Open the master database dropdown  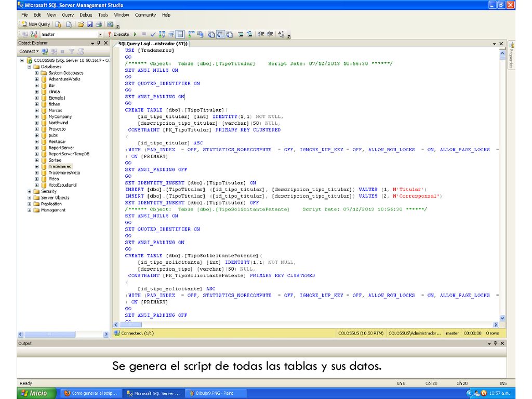[100, 34]
